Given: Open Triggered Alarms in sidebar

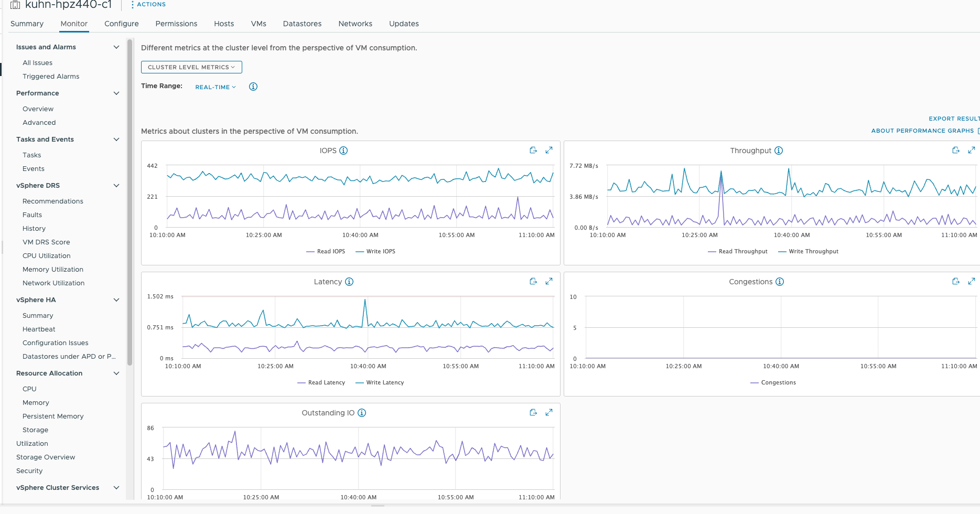Looking at the screenshot, I should [x=51, y=77].
